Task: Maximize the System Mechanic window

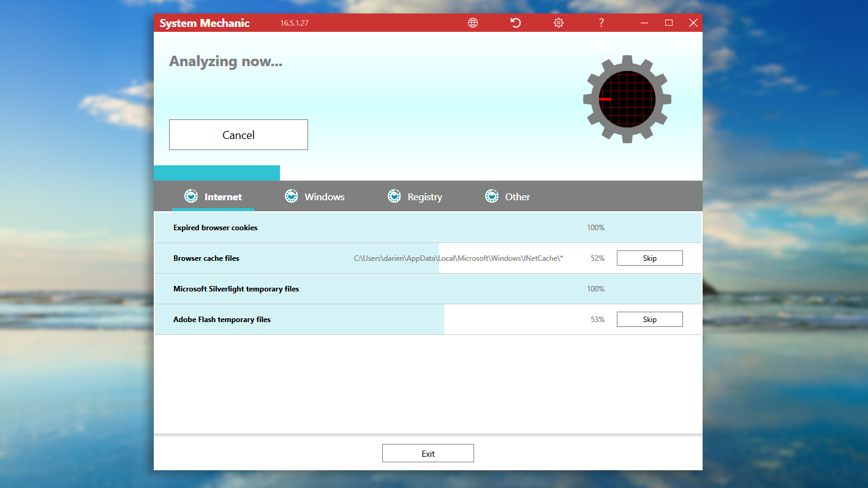Action: [669, 23]
